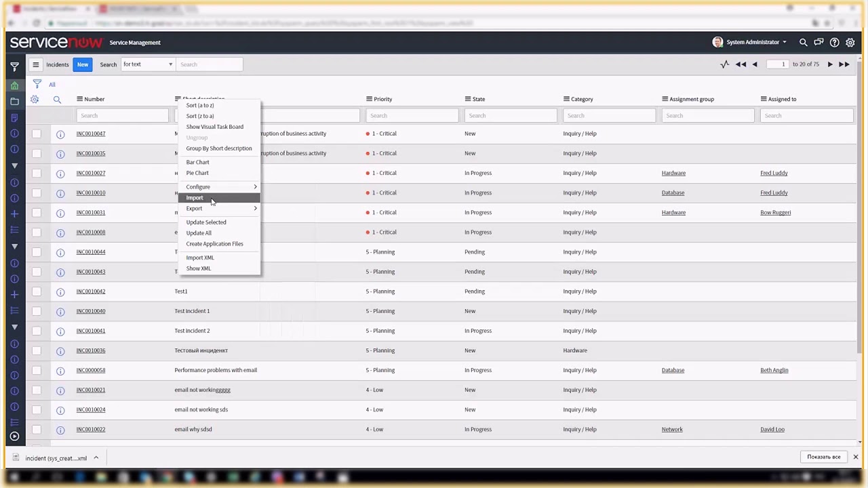Viewport: 868px width, 488px height.
Task: Open the Connect chat icon in header
Action: pos(818,42)
